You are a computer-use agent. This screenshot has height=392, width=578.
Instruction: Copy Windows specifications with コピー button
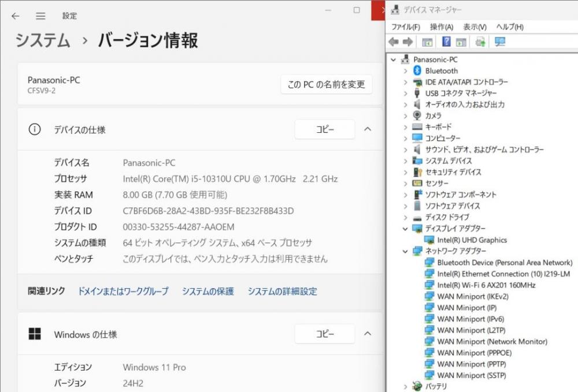tap(325, 334)
